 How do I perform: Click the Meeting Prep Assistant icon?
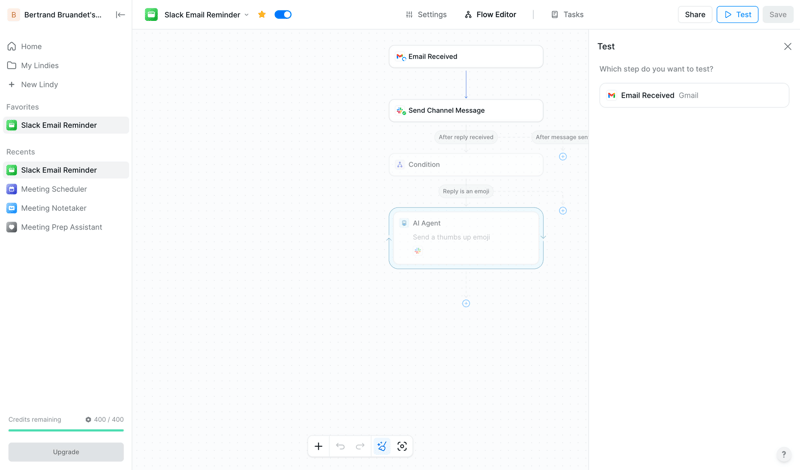click(x=12, y=227)
